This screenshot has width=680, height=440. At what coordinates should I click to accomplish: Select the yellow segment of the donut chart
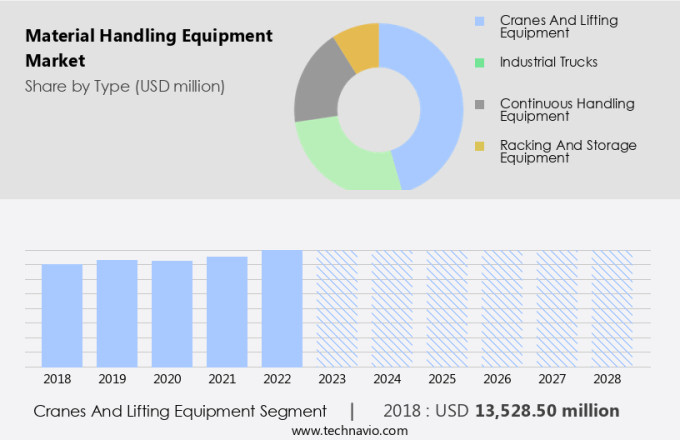(358, 43)
